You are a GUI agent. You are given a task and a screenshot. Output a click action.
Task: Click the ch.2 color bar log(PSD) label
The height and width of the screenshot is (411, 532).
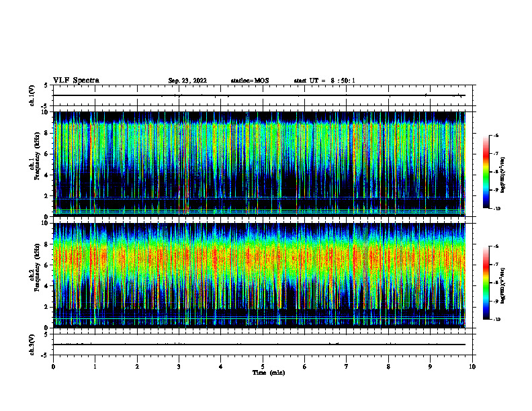click(x=503, y=285)
